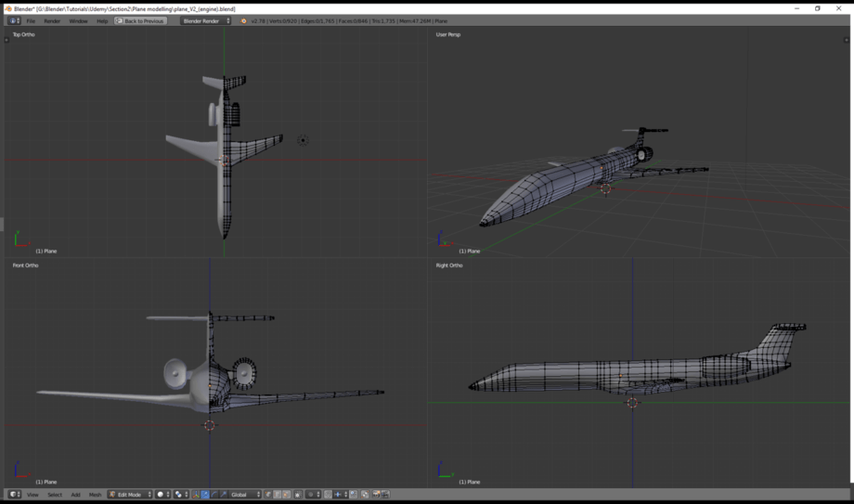Open the Global transform orientation dropdown
Screen dimensions: 854x504
(244, 494)
